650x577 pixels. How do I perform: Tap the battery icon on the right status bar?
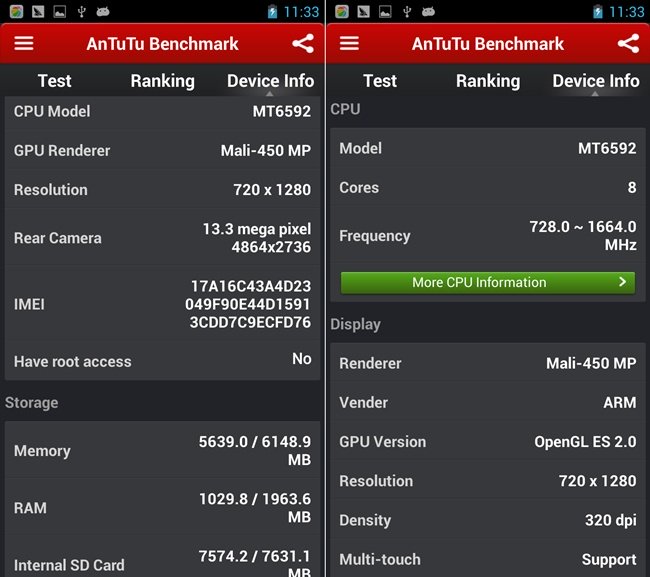coord(598,12)
